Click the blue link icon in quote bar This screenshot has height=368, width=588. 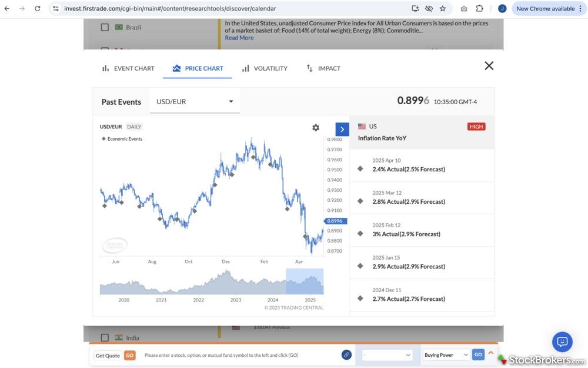click(x=347, y=354)
